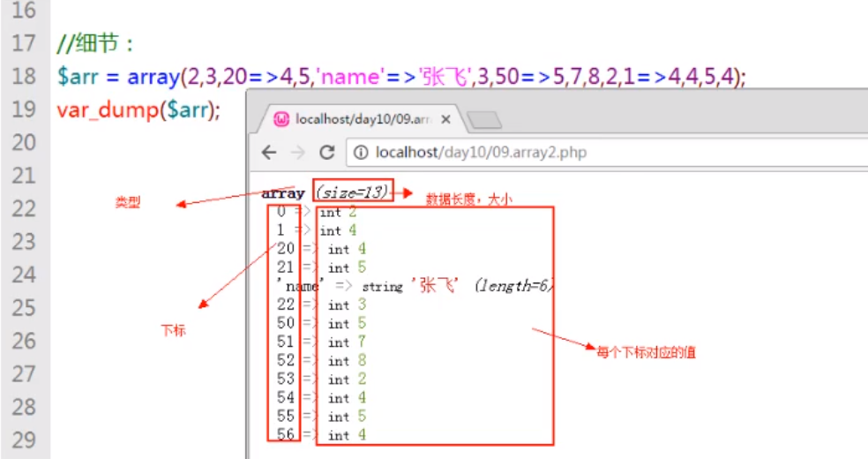Click the bold 'array' word in browser output

coord(283,193)
